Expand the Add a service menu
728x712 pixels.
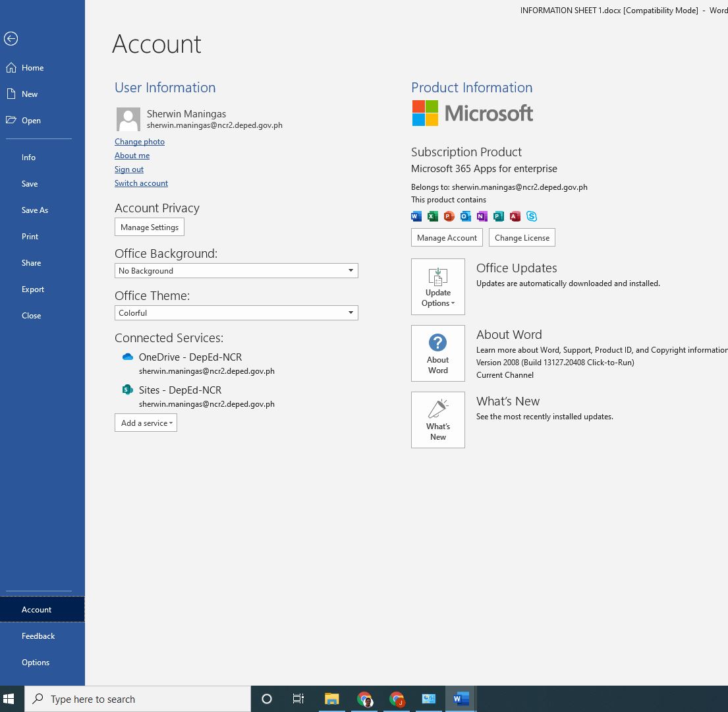(x=146, y=423)
